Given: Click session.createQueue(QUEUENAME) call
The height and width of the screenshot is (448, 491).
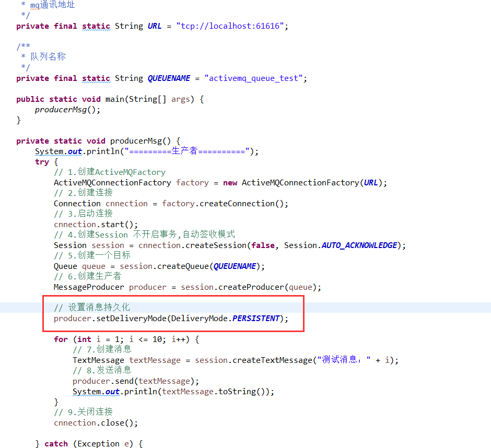Looking at the screenshot, I should pyautogui.click(x=190, y=266).
